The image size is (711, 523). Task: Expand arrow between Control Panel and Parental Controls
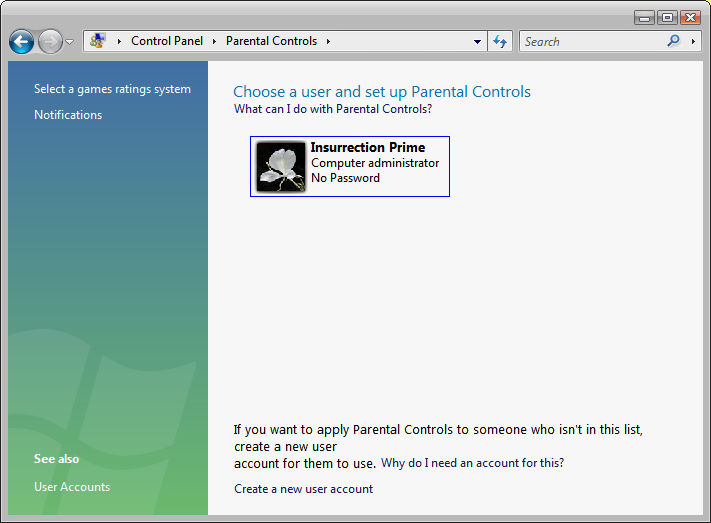214,42
